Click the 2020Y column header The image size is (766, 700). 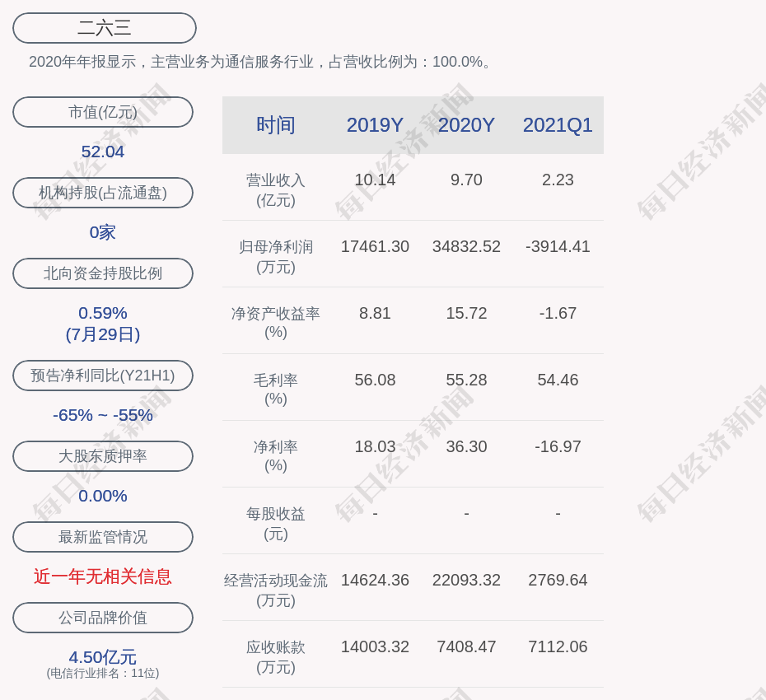coord(466,125)
